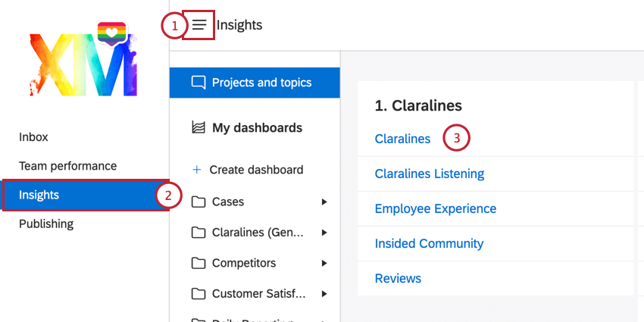
Task: Click the Claralines (Gen... folder icon
Action: click(x=199, y=233)
